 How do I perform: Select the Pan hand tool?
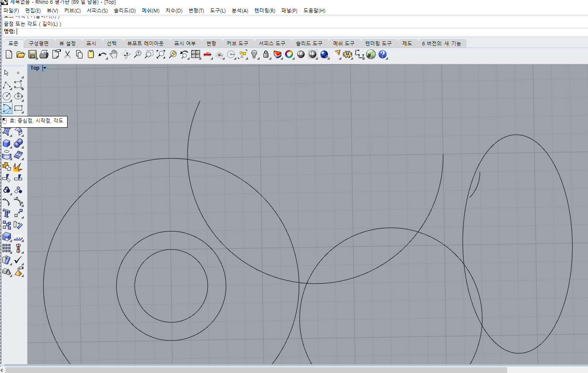tap(114, 54)
